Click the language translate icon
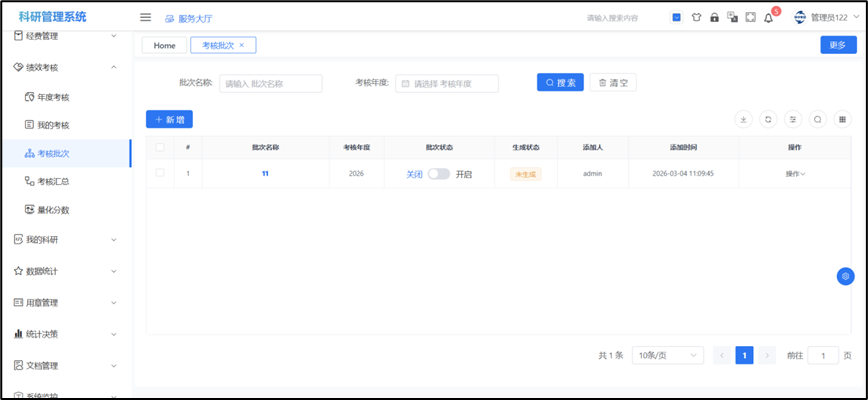The image size is (868, 400). tap(732, 18)
